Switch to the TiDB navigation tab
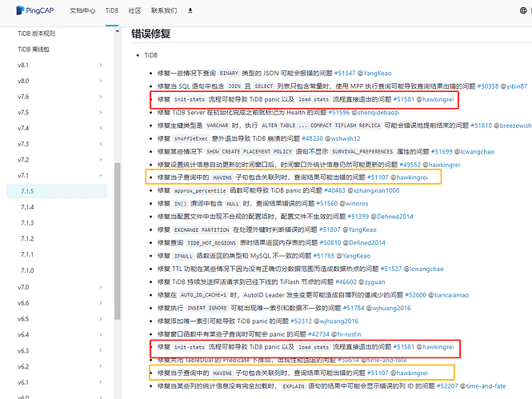532x399 pixels. pyautogui.click(x=112, y=11)
